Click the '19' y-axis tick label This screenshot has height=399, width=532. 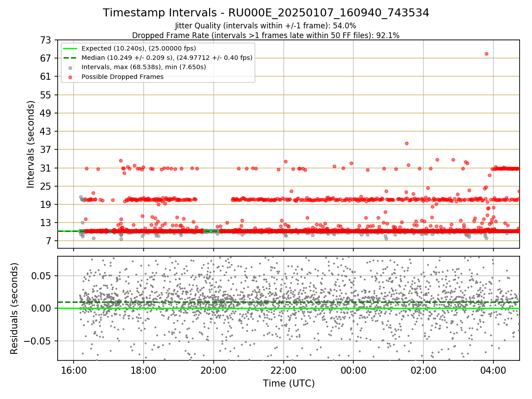pyautogui.click(x=47, y=204)
